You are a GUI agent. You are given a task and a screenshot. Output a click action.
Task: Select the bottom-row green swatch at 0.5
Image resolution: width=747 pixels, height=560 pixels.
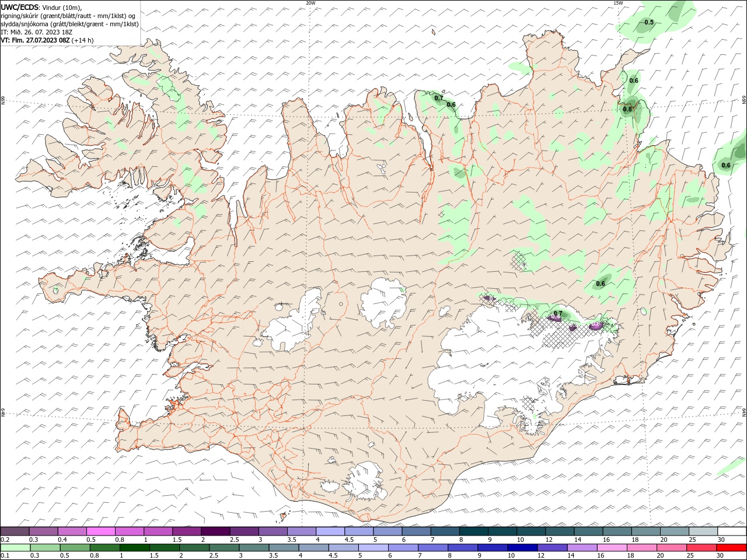point(75,548)
